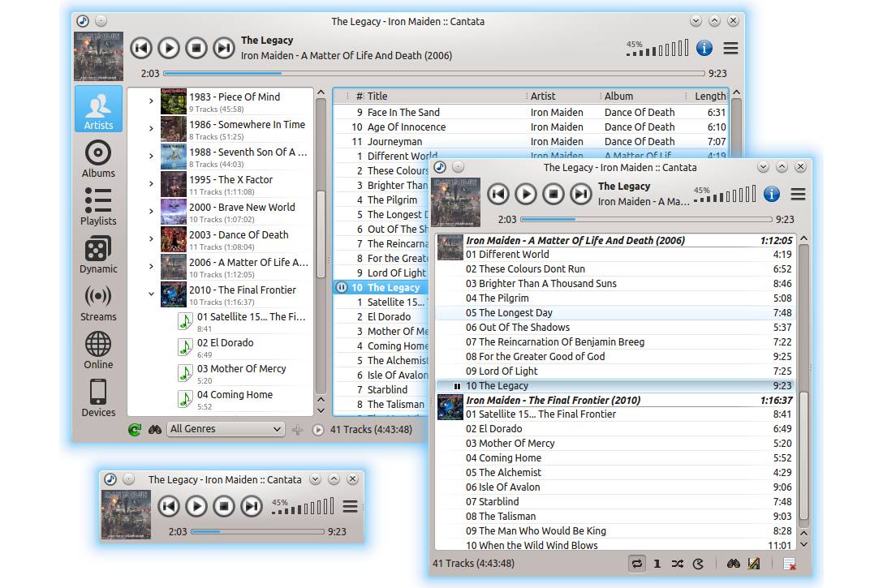Toggle shuffle playback in play queue
883x588 pixels.
click(x=677, y=564)
